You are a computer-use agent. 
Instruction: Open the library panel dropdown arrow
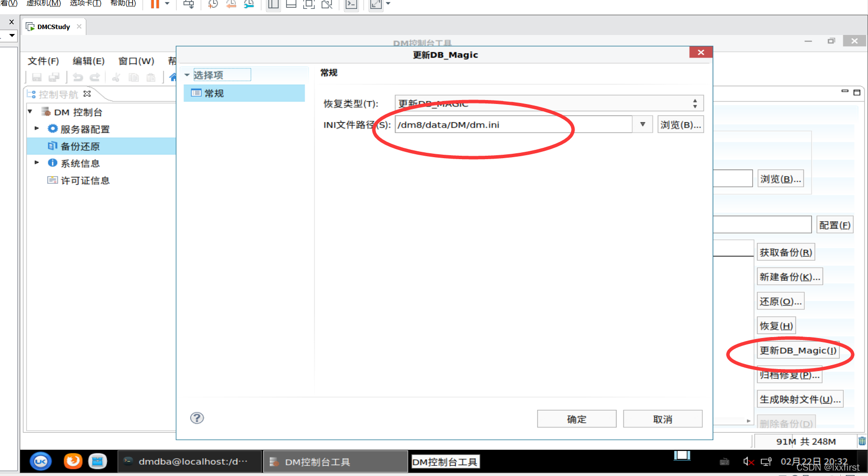(12, 35)
